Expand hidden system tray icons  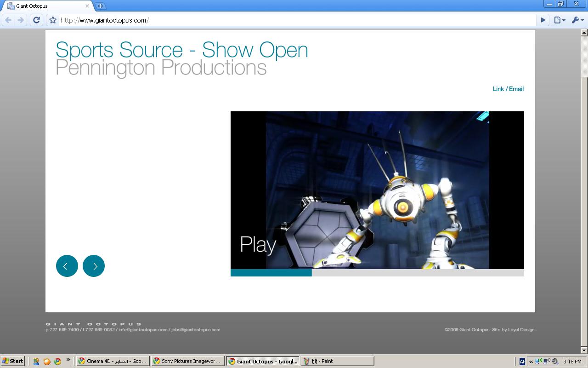point(531,362)
